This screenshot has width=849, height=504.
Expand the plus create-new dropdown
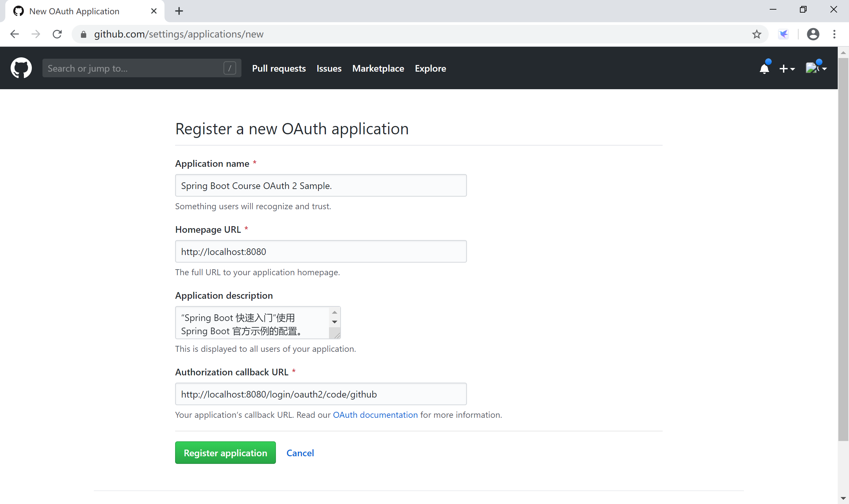pos(787,69)
